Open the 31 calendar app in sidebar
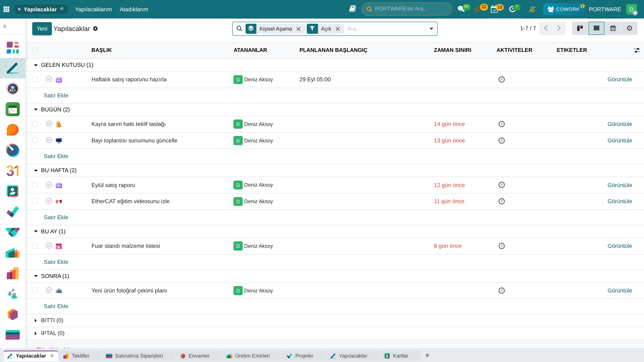This screenshot has width=644, height=362. [x=12, y=171]
